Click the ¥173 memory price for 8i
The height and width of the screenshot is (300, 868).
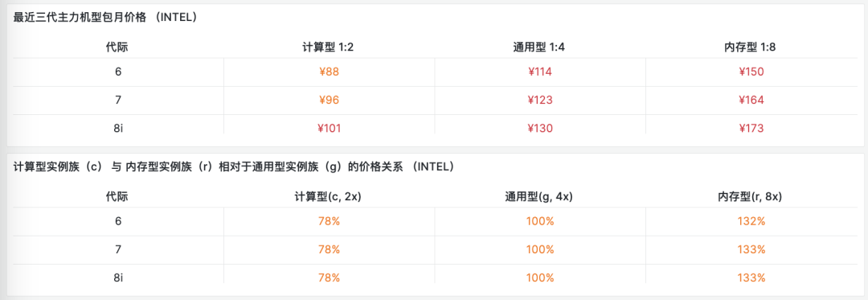[751, 129]
